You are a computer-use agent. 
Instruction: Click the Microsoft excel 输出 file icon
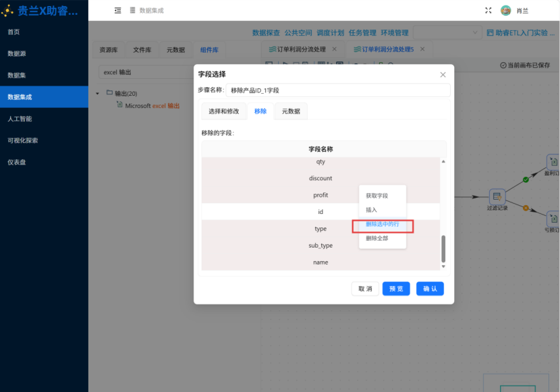119,105
